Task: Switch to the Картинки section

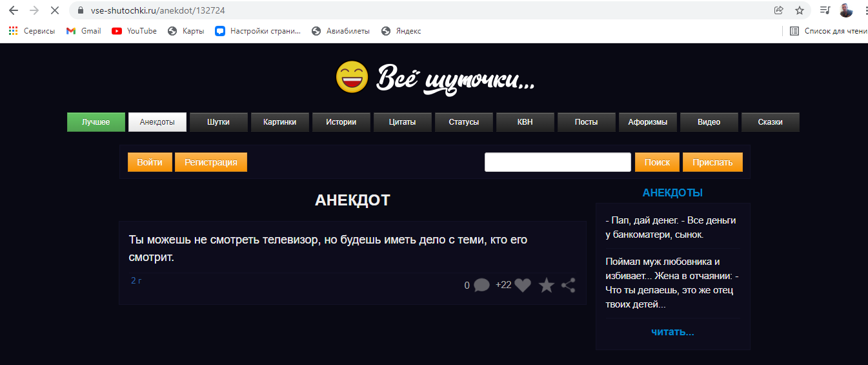Action: tap(279, 122)
